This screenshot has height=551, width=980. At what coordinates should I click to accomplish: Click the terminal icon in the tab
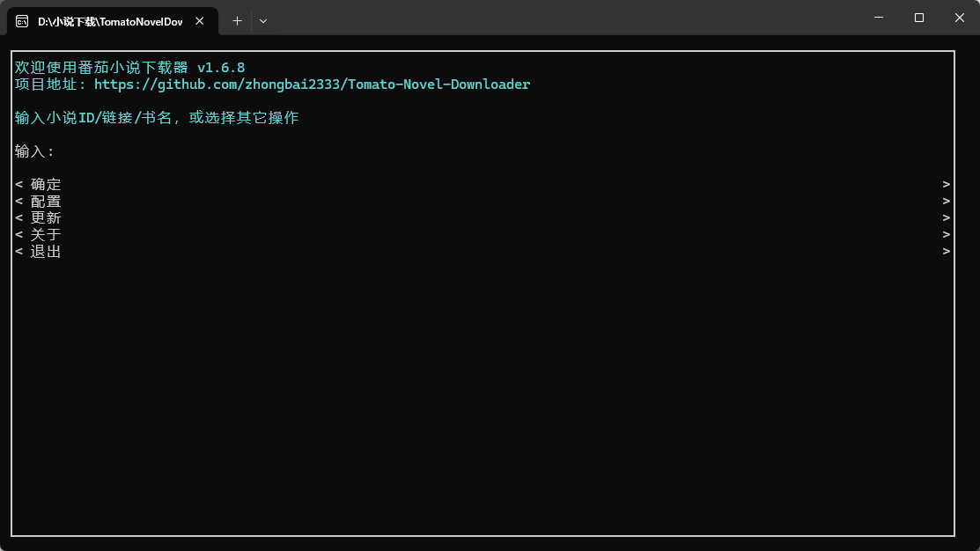coord(22,21)
